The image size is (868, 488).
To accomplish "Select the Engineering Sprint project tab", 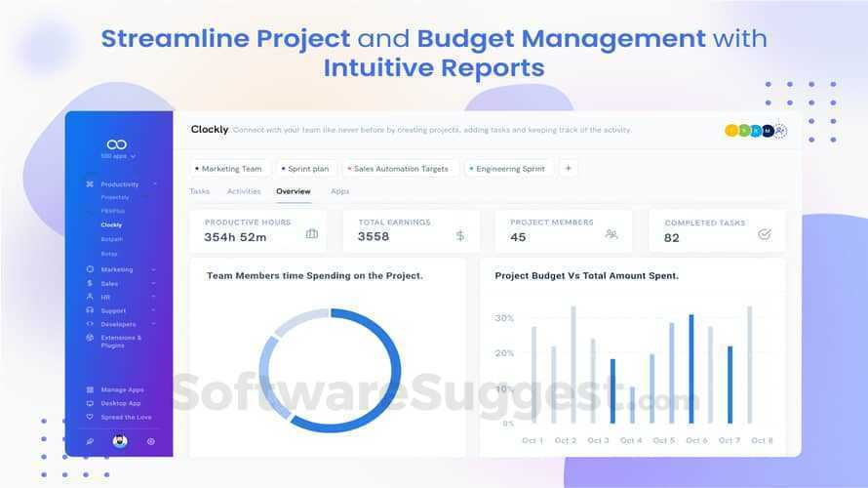I will coord(507,169).
